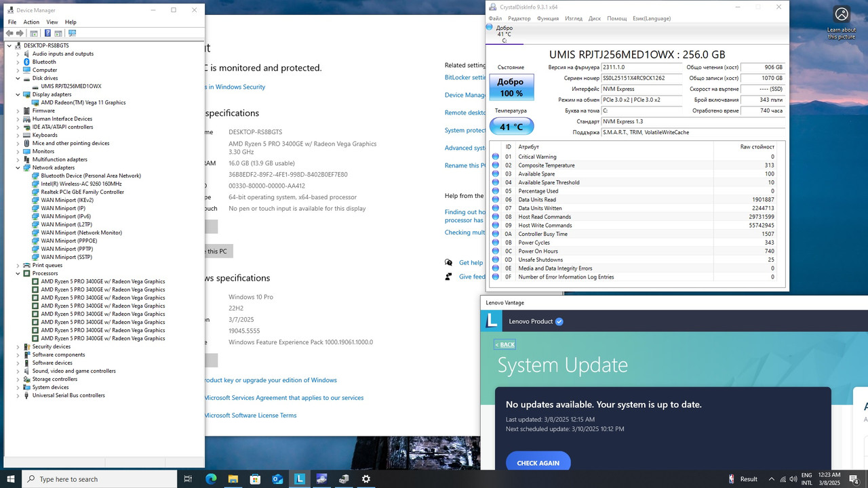Click the Forward arrow in Device Manager toolbar
868x488 pixels.
click(x=20, y=33)
